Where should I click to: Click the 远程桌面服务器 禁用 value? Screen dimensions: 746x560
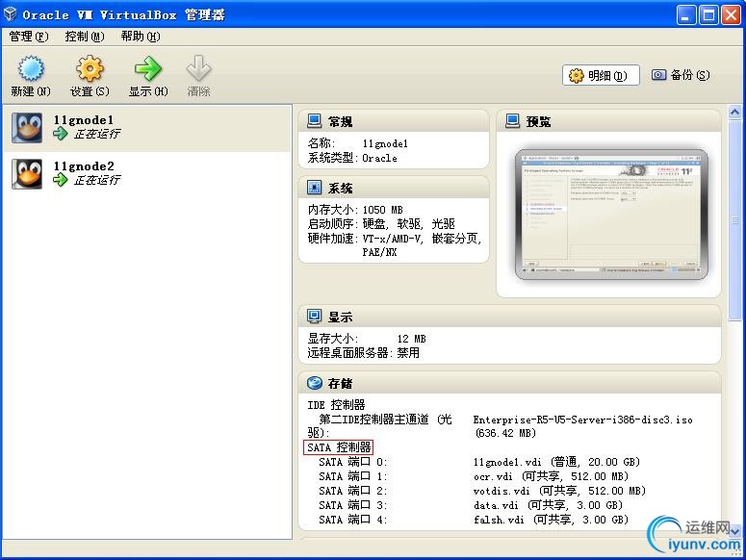tap(409, 353)
